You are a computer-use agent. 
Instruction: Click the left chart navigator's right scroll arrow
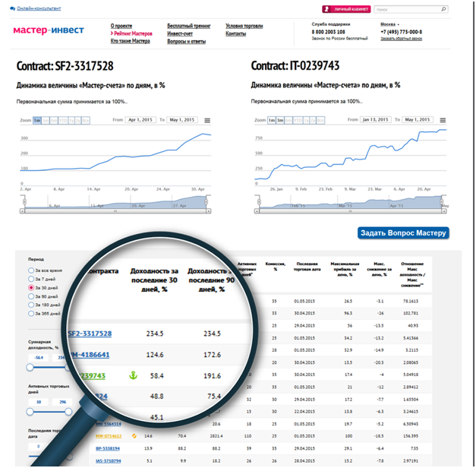click(x=209, y=211)
